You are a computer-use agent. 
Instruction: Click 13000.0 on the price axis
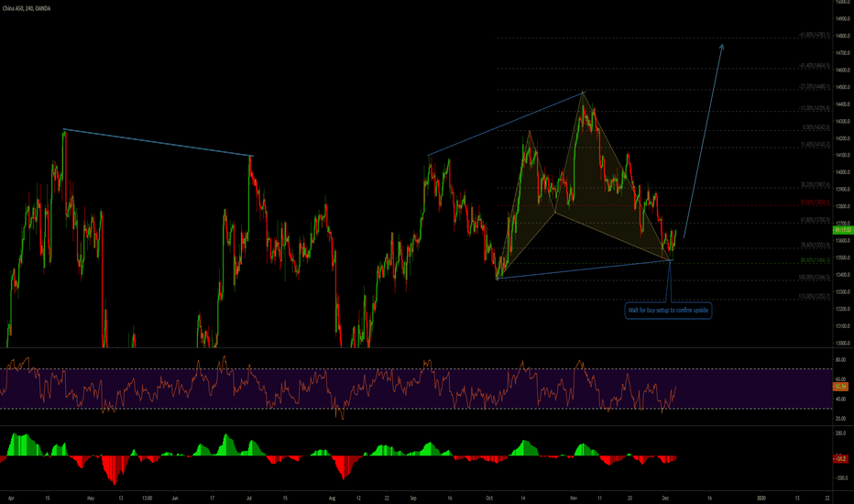[842, 344]
